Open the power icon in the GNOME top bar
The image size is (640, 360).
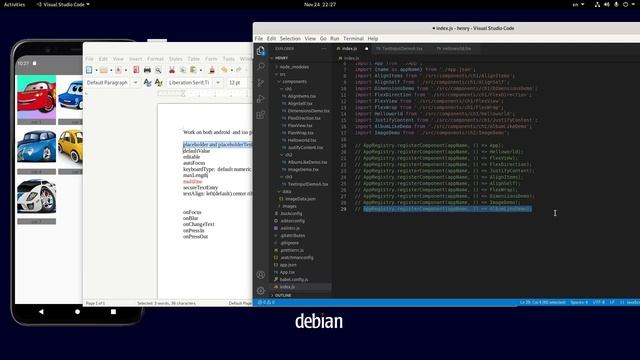tap(625, 4)
